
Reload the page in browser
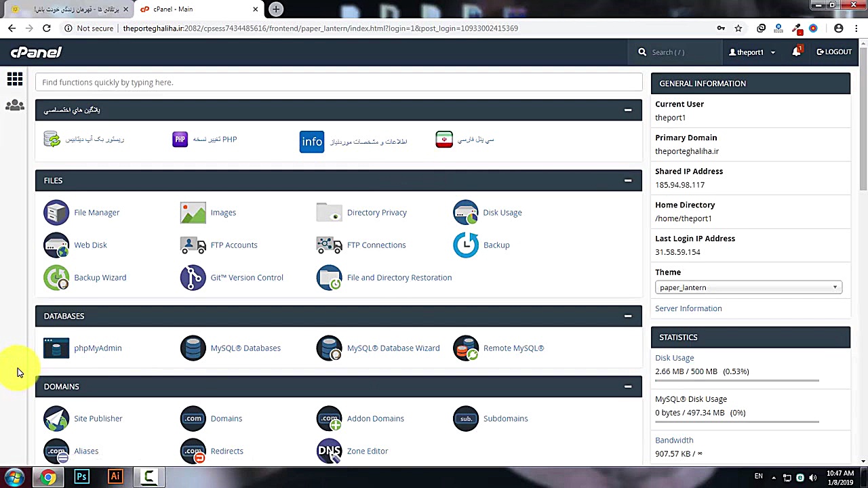click(46, 28)
